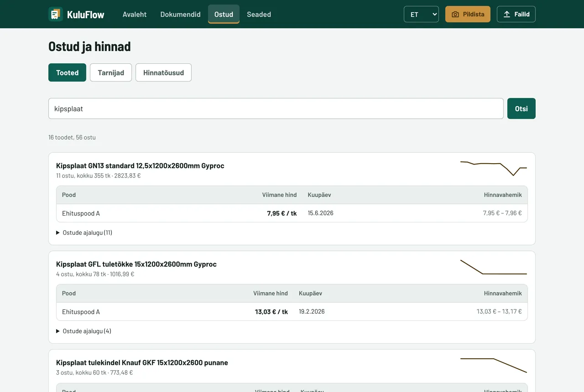Expand Ostude ajalugu (4) purchase history
Screen dimensions: 584x392
(x=83, y=331)
